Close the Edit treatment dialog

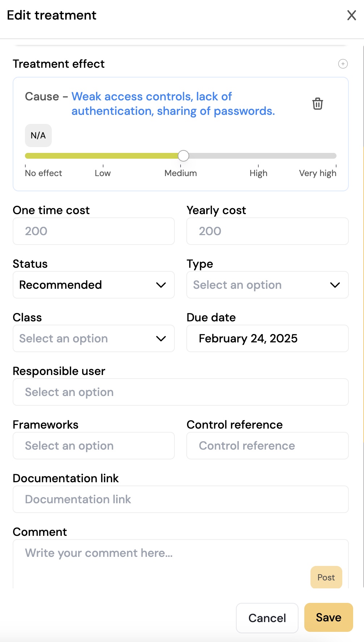pos(351,15)
